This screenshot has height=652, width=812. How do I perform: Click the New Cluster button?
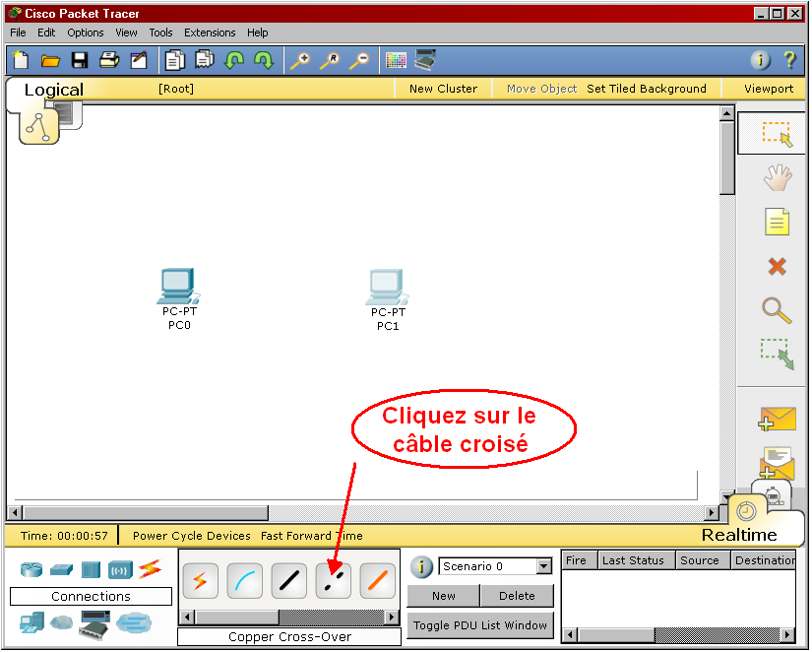[443, 89]
